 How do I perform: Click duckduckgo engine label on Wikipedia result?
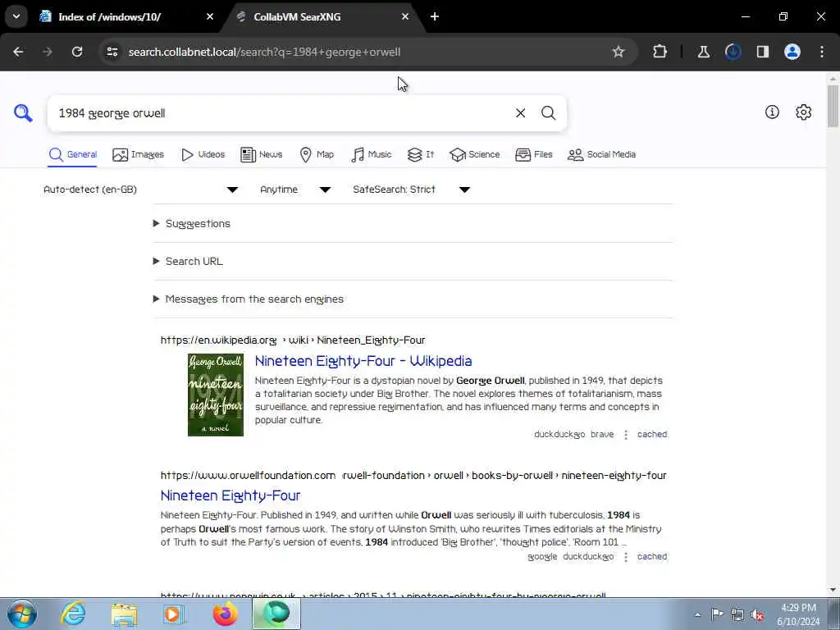(x=559, y=435)
